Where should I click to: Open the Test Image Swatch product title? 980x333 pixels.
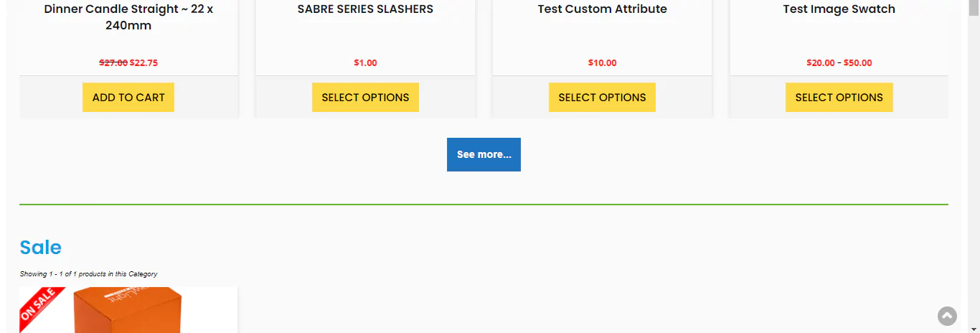(839, 9)
